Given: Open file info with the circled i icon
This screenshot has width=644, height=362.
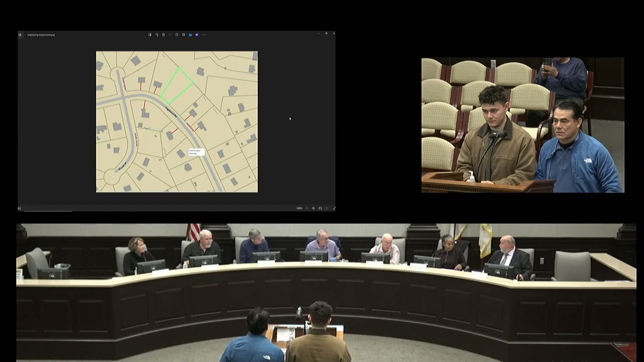Looking at the screenshot, I should coord(177,35).
